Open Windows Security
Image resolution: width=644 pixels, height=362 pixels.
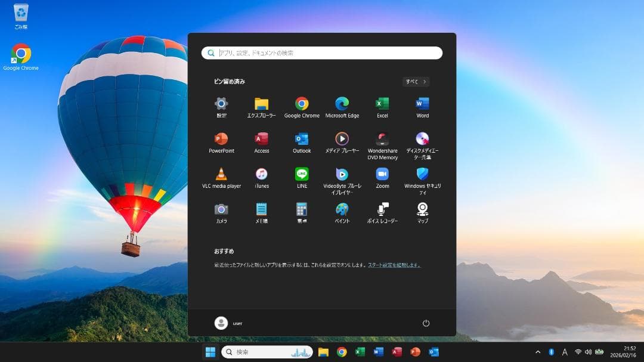tap(423, 181)
